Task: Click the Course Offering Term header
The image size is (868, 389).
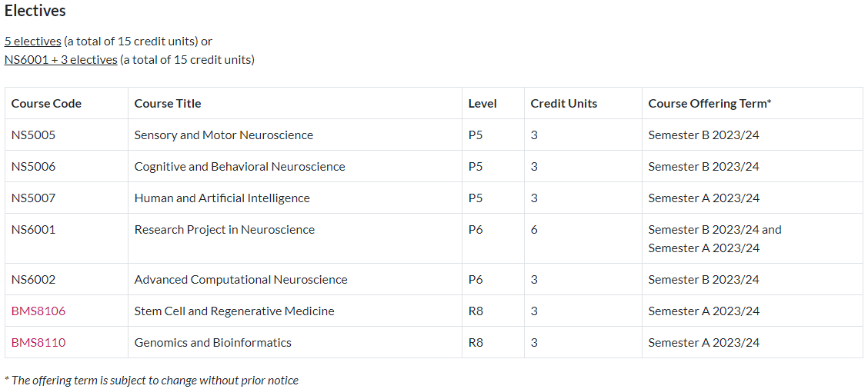Action: pos(709,104)
